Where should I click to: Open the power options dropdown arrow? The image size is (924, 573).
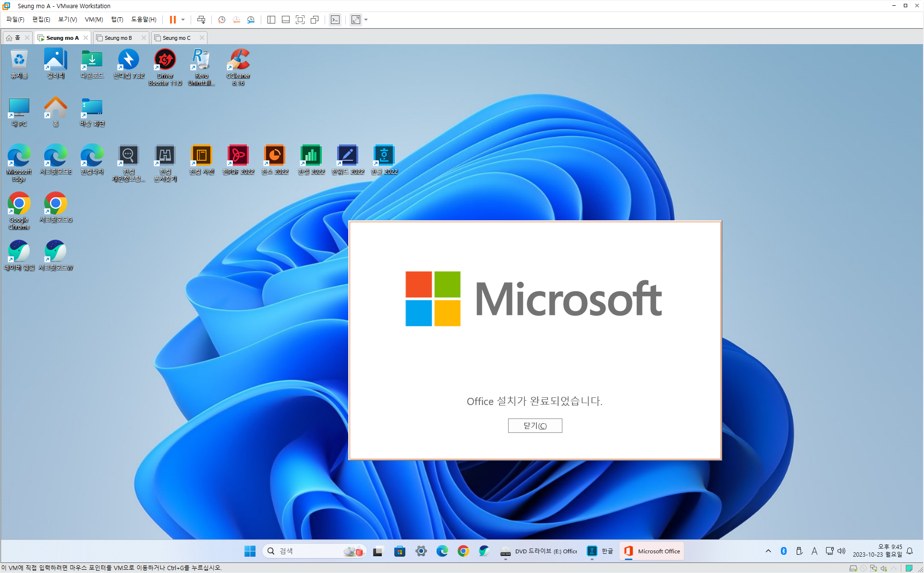tap(183, 20)
